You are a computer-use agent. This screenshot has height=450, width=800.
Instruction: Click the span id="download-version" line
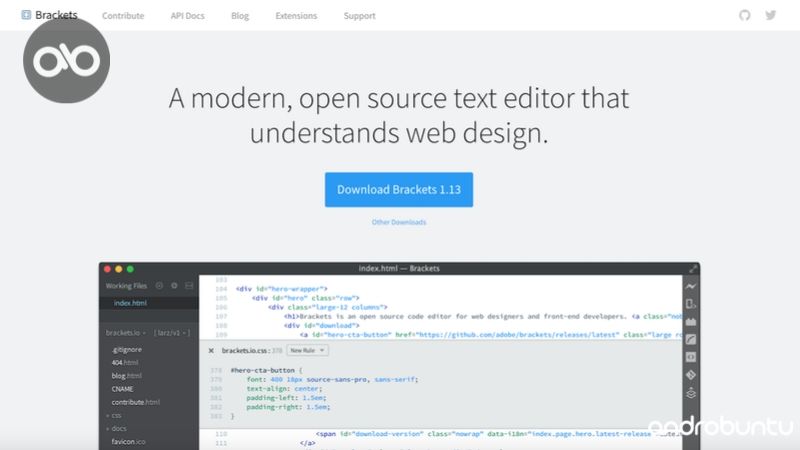498,434
